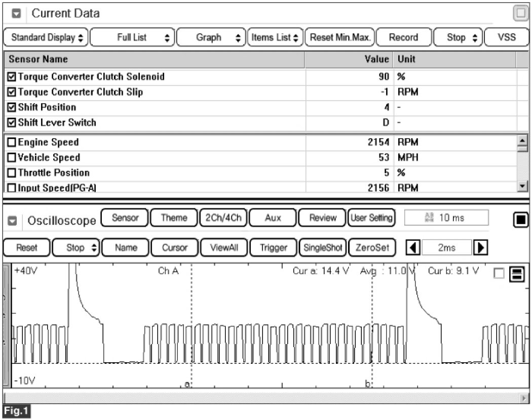The width and height of the screenshot is (532, 420).
Task: Collapse the Current Data panel arrow icon
Action: [x=16, y=14]
